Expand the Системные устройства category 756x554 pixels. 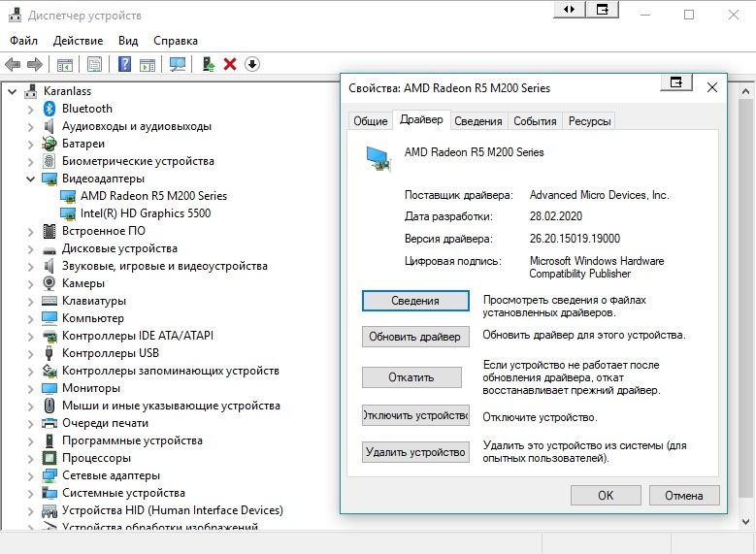tap(31, 494)
